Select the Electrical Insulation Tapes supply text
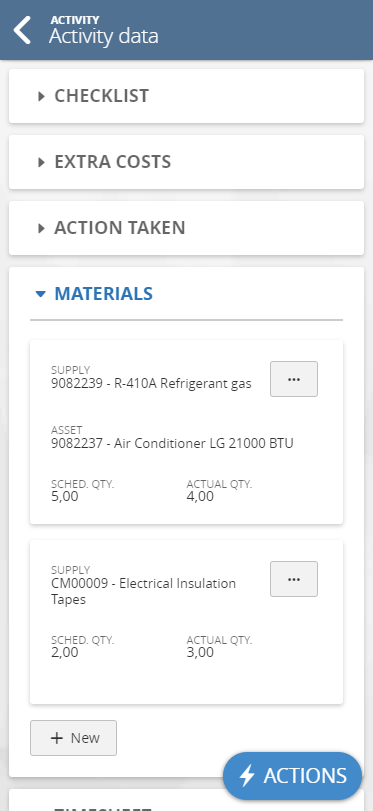Screen dimensions: 373x811 click(x=144, y=592)
